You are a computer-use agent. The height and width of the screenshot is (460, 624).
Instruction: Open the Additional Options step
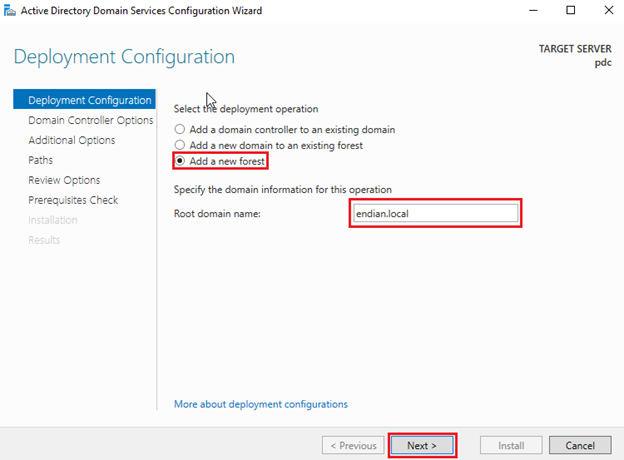tap(72, 140)
